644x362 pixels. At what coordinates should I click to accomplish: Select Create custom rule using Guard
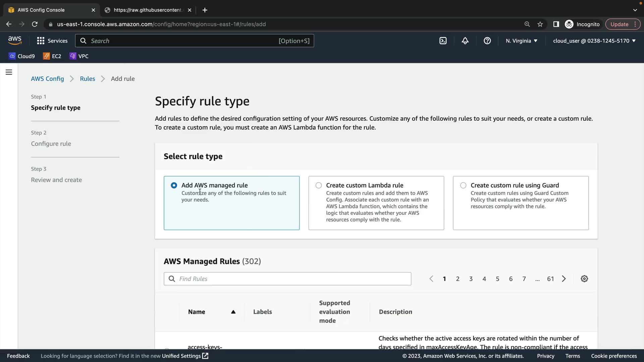click(463, 185)
